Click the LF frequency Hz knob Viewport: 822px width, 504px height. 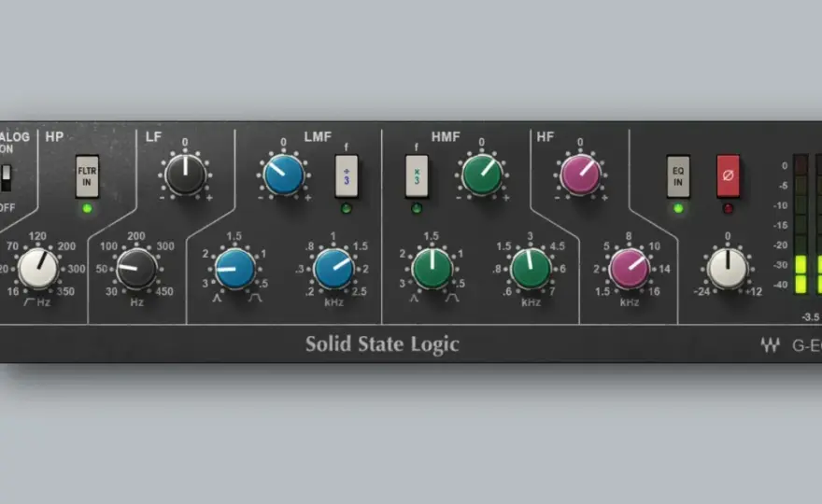coord(136,269)
